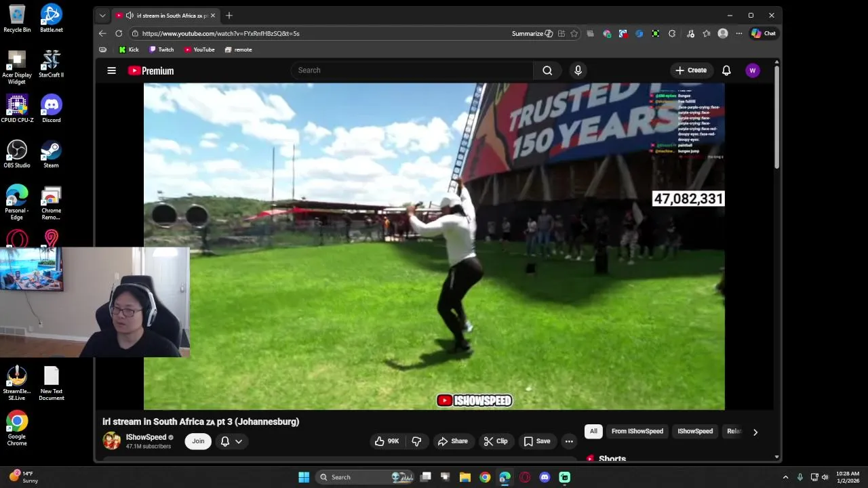Open the weather widget showing 14°F Sunny

(23, 477)
